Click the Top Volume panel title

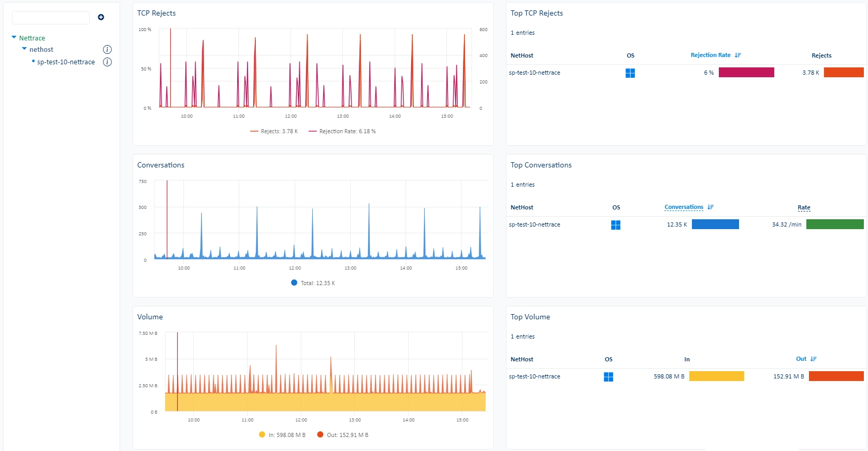[x=530, y=317]
